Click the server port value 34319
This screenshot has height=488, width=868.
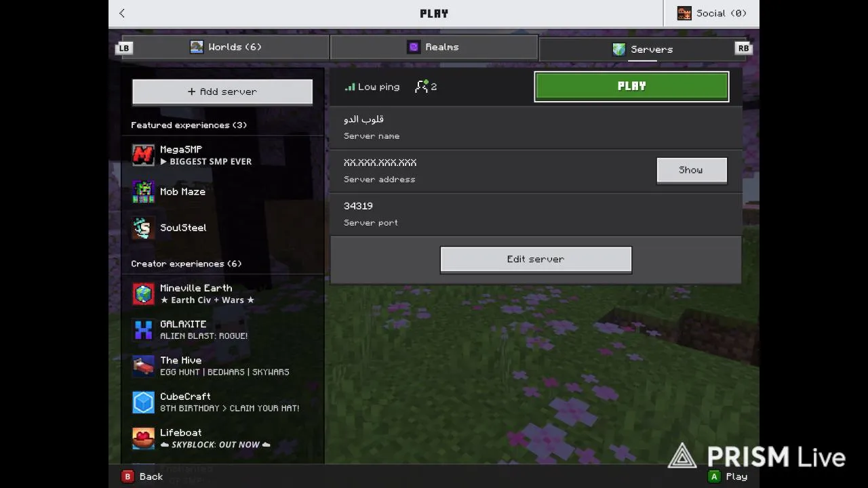coord(358,206)
